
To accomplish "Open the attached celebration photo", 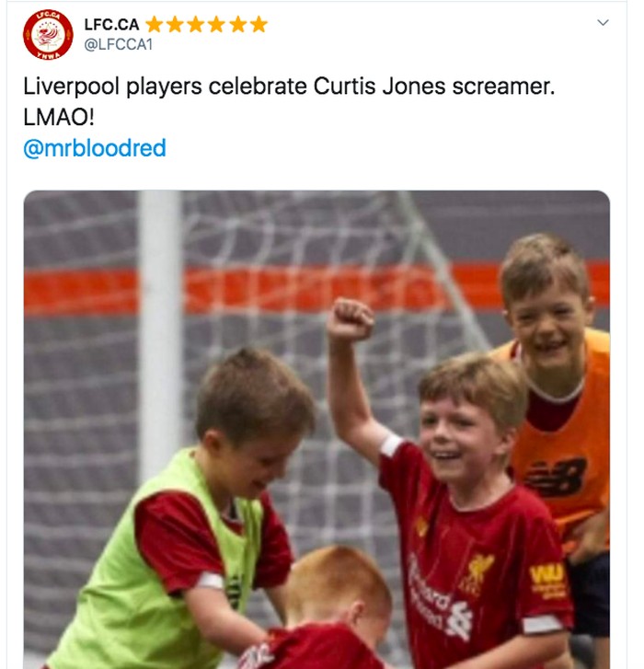I will (x=316, y=429).
